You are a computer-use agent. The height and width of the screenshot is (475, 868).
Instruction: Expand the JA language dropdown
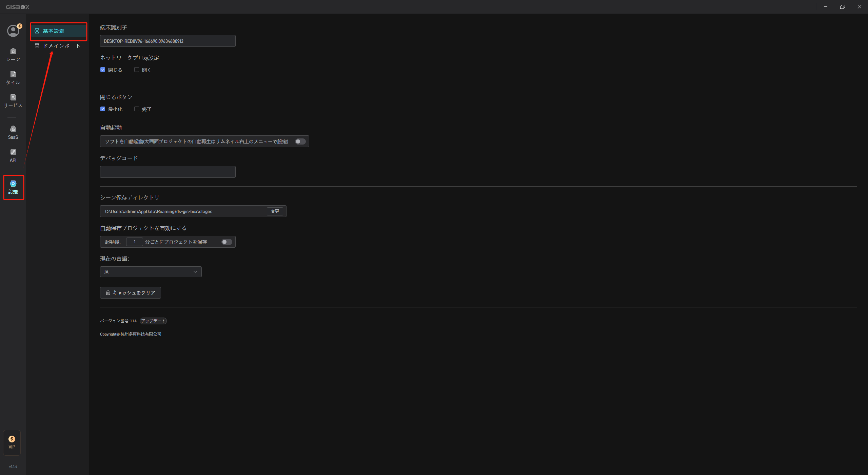pos(151,272)
